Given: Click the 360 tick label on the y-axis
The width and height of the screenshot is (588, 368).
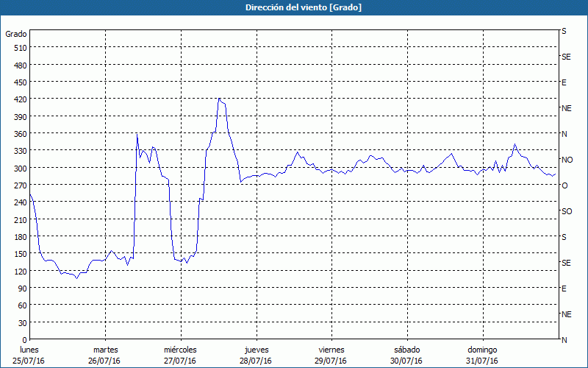Looking at the screenshot, I should [20, 134].
